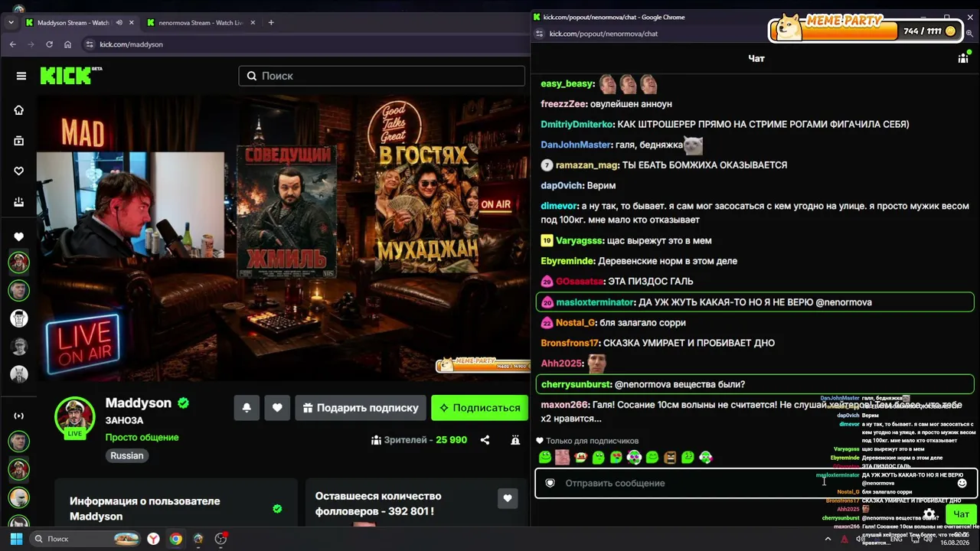Click the Отправить сообщение message field
Screen dimensions: 980x551
(756, 483)
